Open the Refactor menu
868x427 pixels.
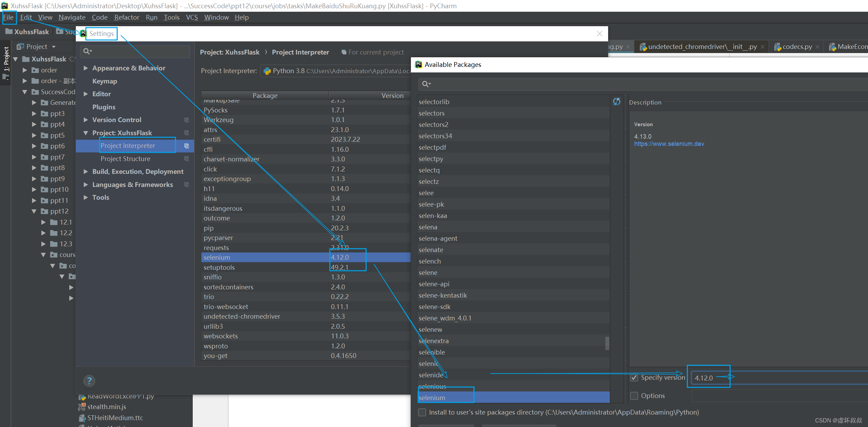(127, 17)
